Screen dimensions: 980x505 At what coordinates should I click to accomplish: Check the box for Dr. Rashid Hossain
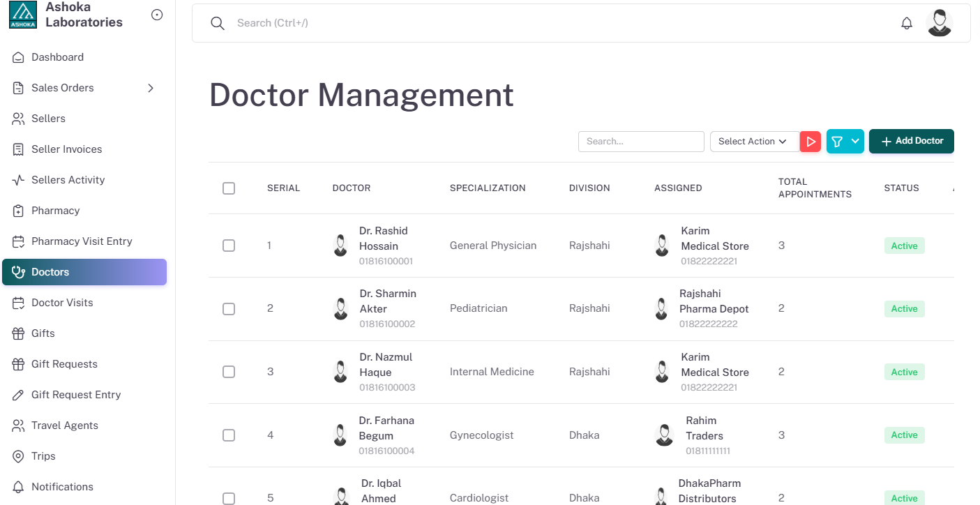coord(229,246)
